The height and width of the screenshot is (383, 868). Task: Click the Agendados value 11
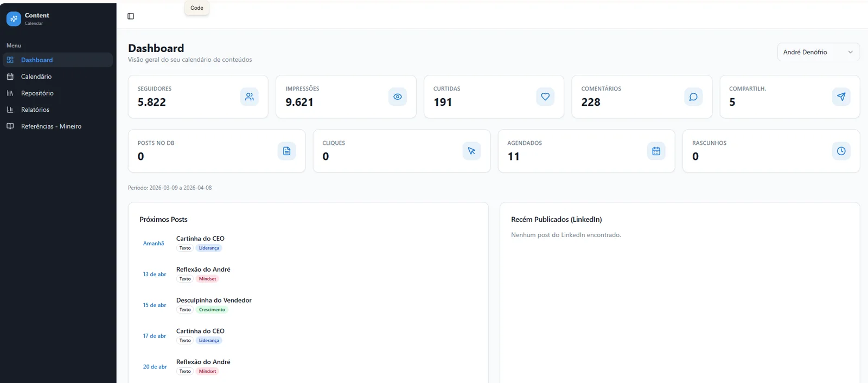point(514,156)
